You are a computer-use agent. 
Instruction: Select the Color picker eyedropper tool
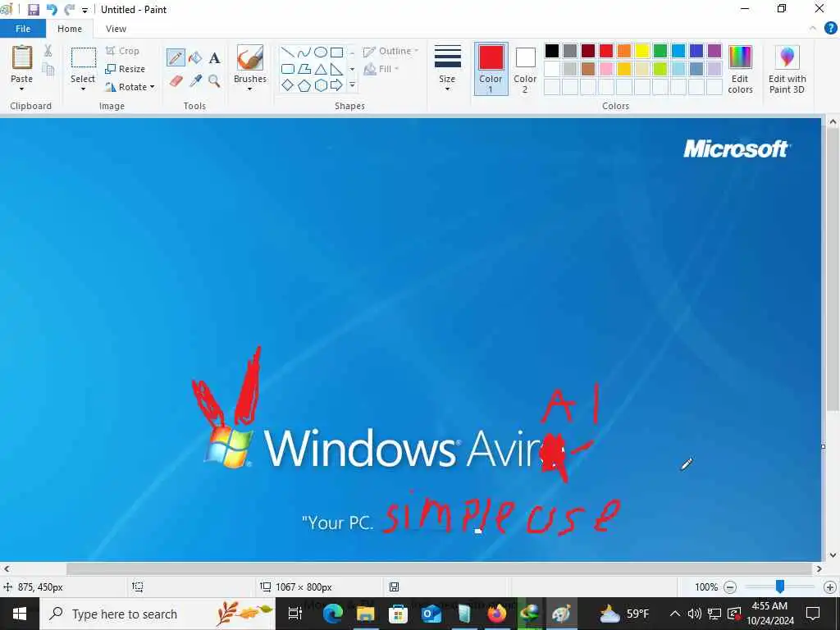[195, 81]
